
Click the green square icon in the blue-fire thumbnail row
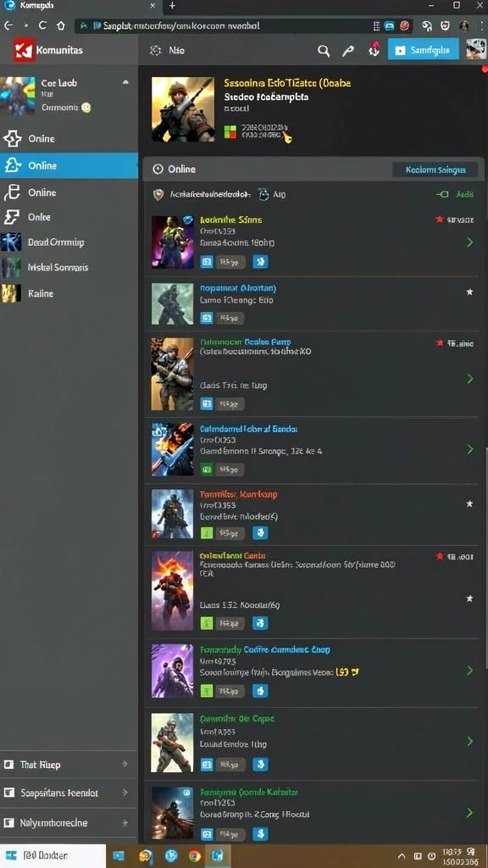click(207, 470)
